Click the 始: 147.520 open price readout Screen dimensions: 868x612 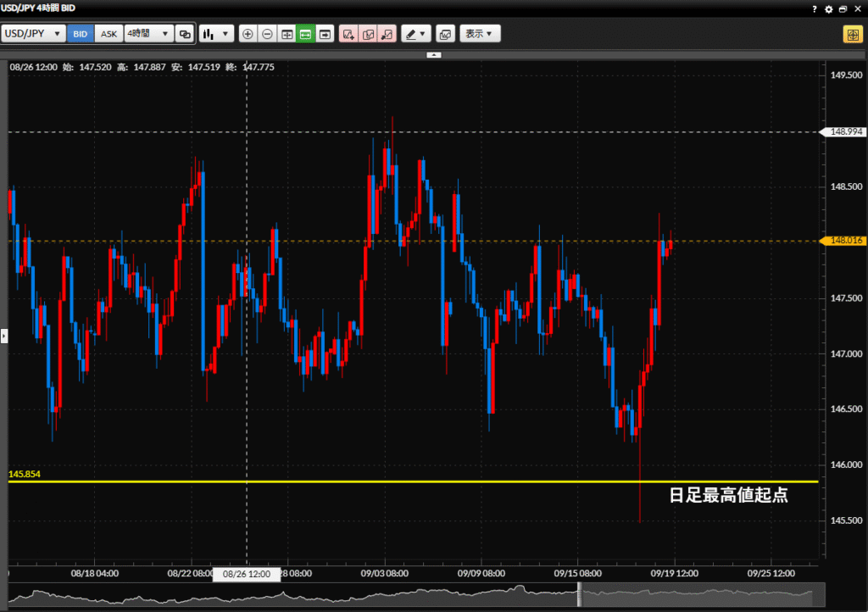(87, 67)
